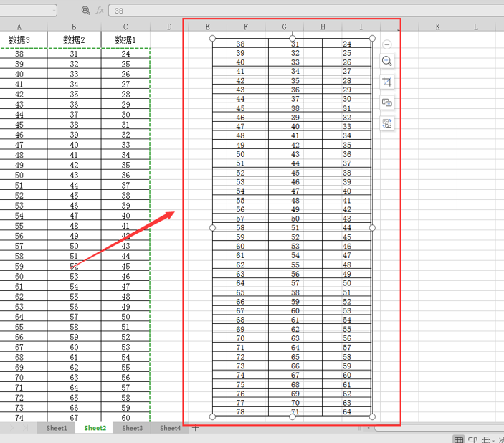
Task: Open picture preview with the magnifier-plus icon
Action: tap(386, 61)
